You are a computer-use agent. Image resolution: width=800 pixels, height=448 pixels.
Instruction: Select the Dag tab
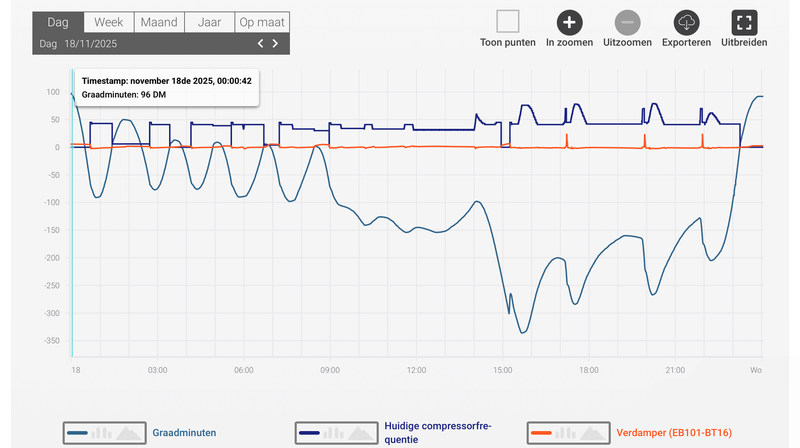click(x=56, y=22)
